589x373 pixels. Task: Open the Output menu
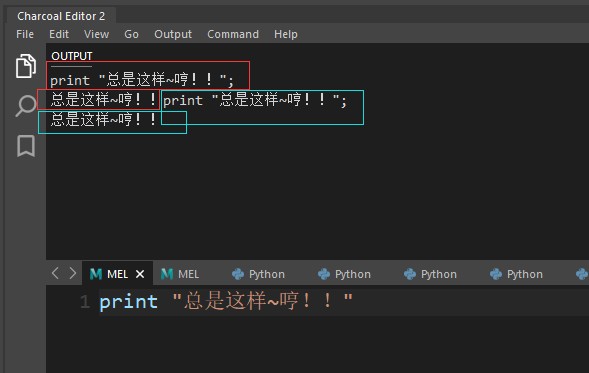tap(173, 34)
